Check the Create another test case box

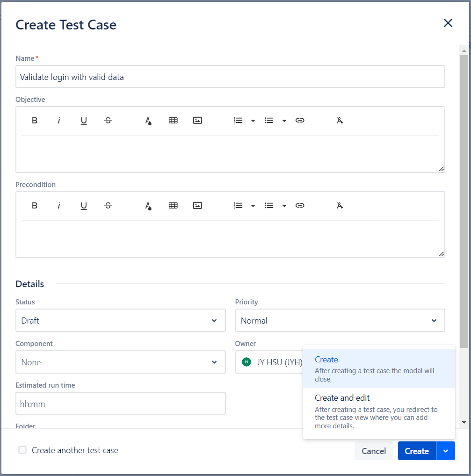pos(22,450)
